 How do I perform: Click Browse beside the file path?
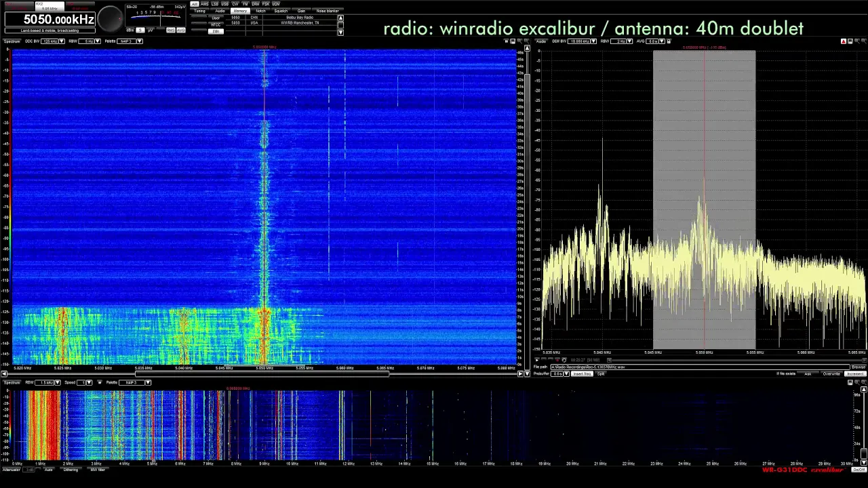pos(859,367)
